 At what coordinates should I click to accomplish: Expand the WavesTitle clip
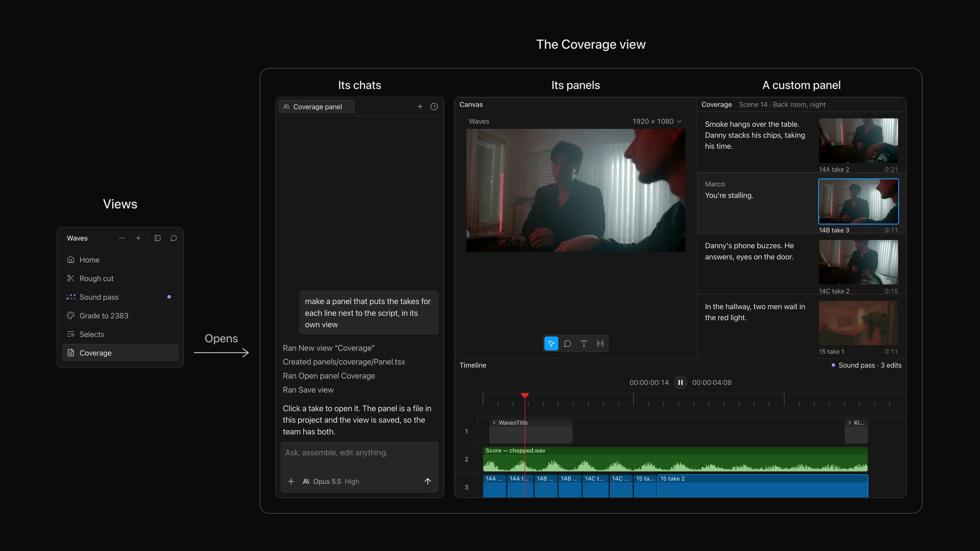(494, 423)
